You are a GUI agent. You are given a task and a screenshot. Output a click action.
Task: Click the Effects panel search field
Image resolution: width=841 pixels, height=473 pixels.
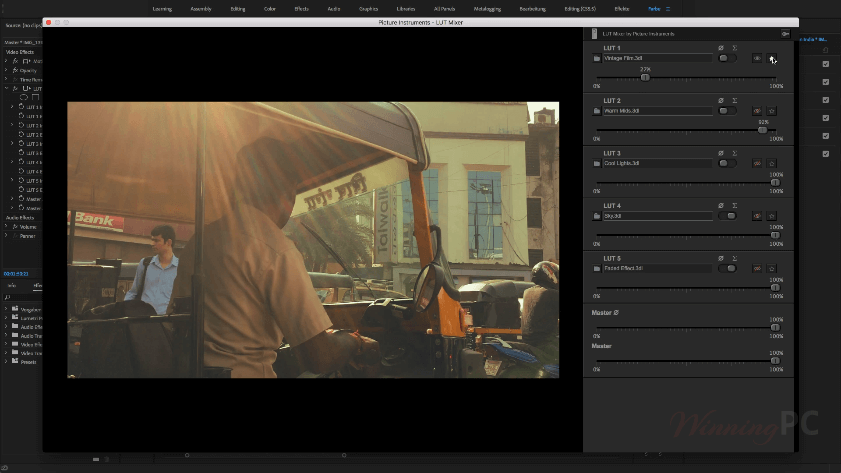tap(21, 297)
